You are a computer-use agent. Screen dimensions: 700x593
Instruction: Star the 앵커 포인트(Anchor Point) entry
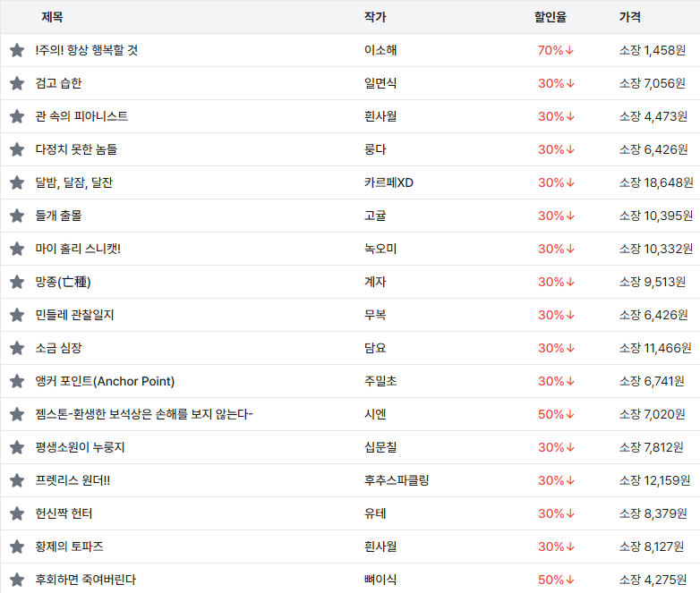tap(17, 381)
